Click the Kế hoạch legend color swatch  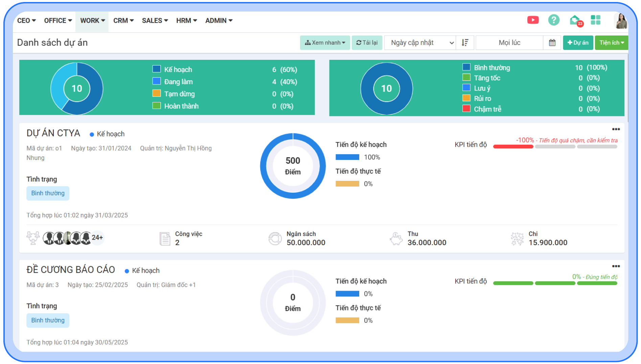(x=157, y=69)
